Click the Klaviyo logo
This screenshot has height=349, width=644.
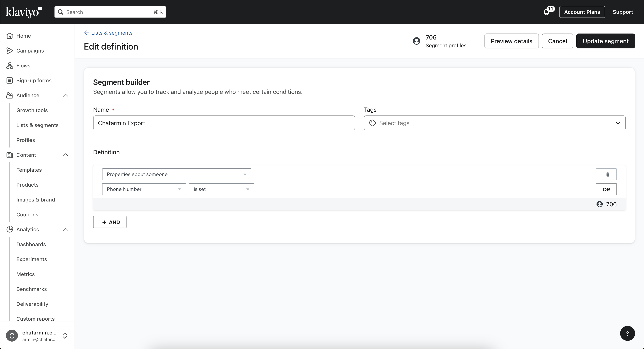24,12
